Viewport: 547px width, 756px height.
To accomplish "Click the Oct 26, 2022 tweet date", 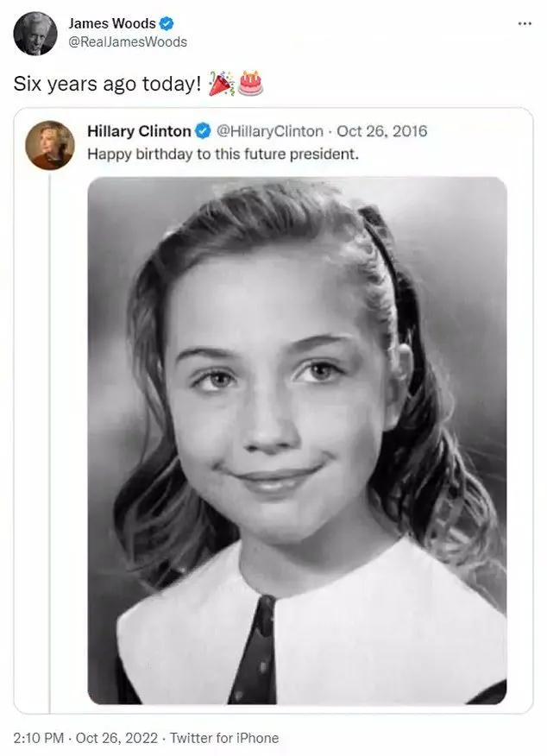I will [116, 738].
